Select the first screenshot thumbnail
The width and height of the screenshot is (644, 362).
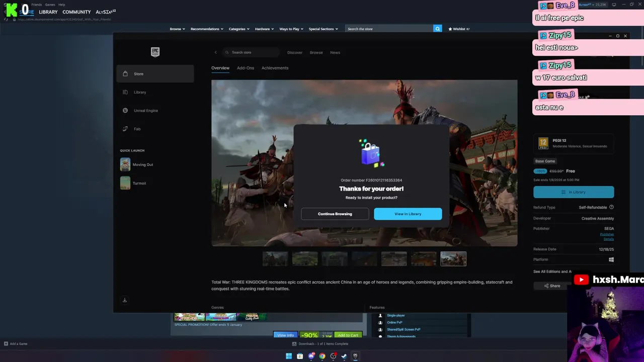(275, 259)
